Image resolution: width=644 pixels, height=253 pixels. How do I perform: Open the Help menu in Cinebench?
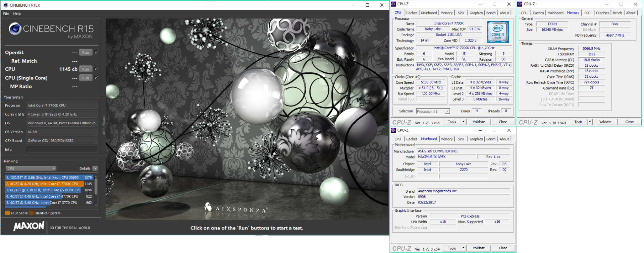pyautogui.click(x=17, y=13)
